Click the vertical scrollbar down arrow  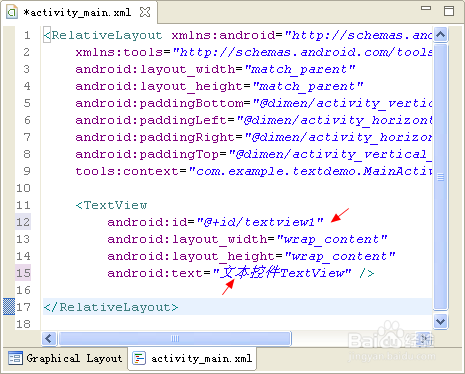[441, 322]
